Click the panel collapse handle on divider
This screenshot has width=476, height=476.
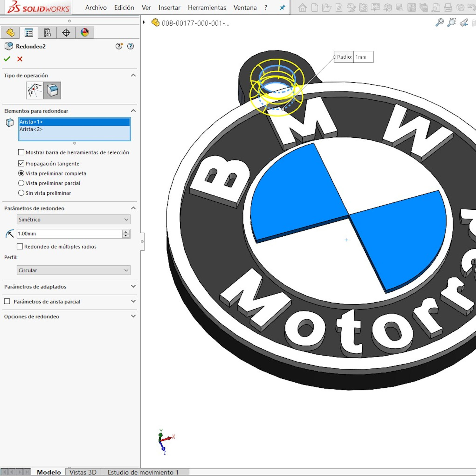142,241
